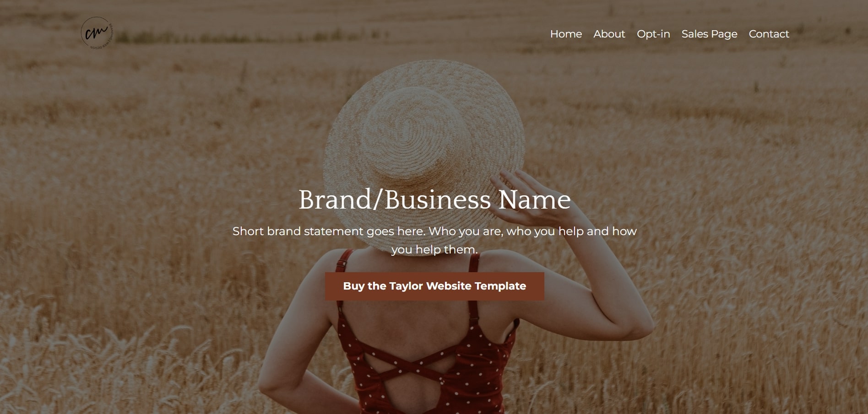Click the straw hat in hero image
This screenshot has height=414, width=868.
pyautogui.click(x=423, y=137)
